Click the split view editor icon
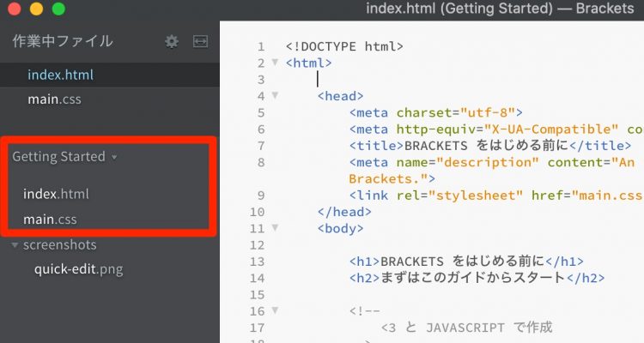 tap(200, 41)
